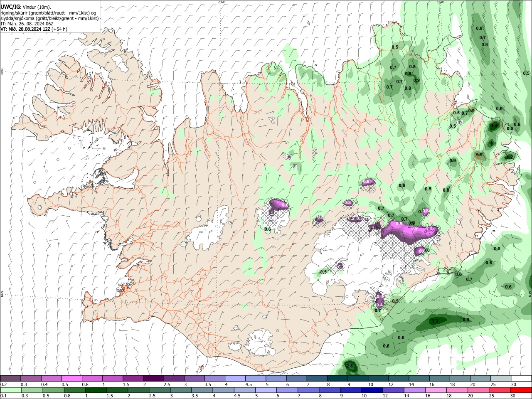Click the deep navy 10–12 rain legend swatch
The width and height of the screenshot is (532, 399).
tap(372, 390)
